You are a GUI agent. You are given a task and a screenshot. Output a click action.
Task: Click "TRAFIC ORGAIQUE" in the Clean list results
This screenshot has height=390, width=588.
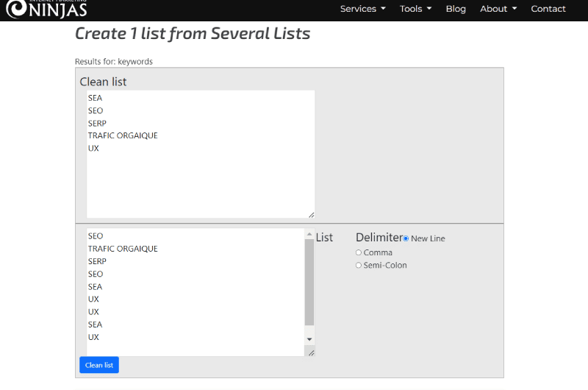point(123,135)
